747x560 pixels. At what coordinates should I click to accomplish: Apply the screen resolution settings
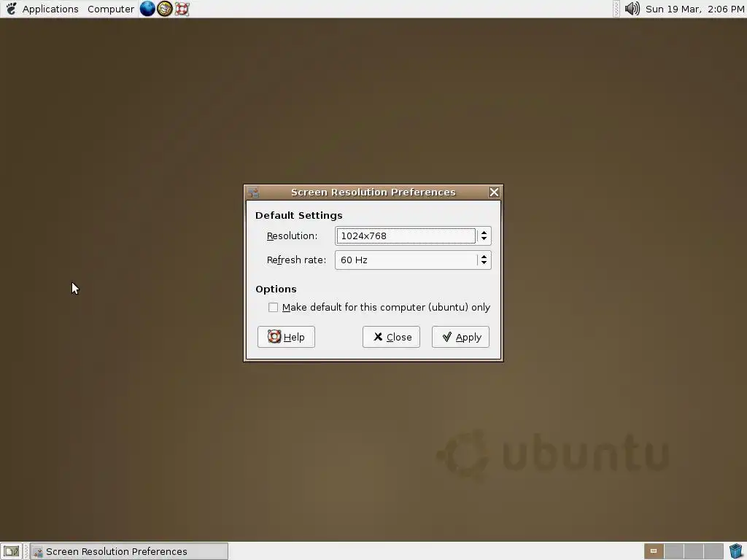click(461, 337)
